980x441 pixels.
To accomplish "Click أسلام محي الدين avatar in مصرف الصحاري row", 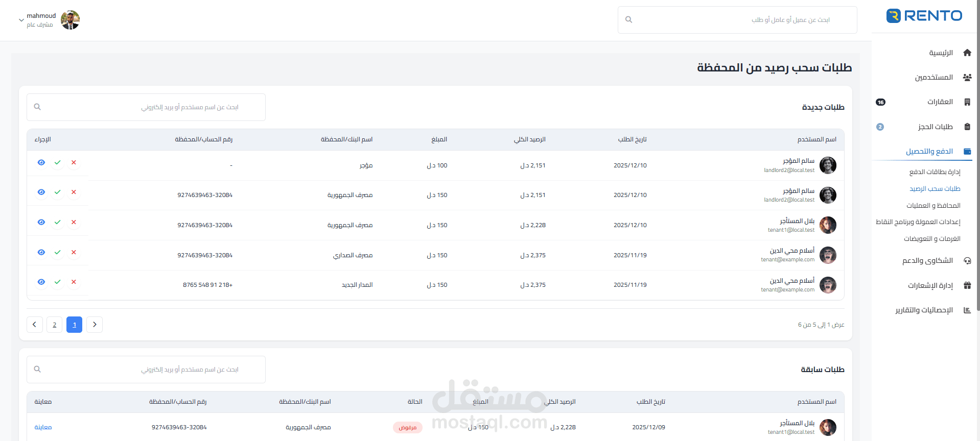I will point(828,255).
